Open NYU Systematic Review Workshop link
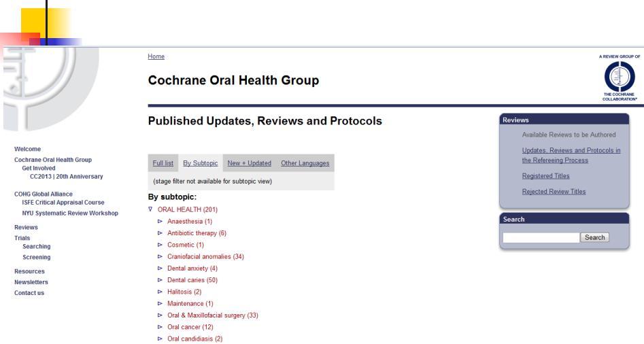 [x=70, y=213]
